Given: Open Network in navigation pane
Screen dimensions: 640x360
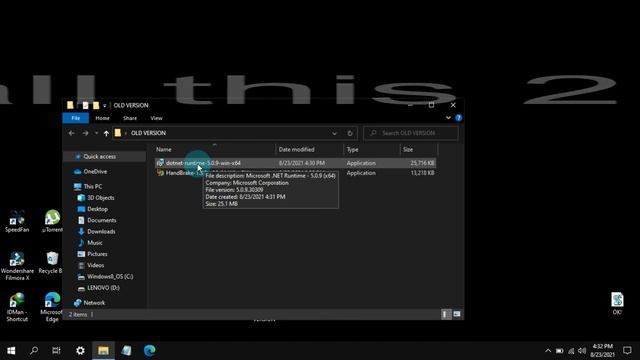Looking at the screenshot, I should point(94,303).
